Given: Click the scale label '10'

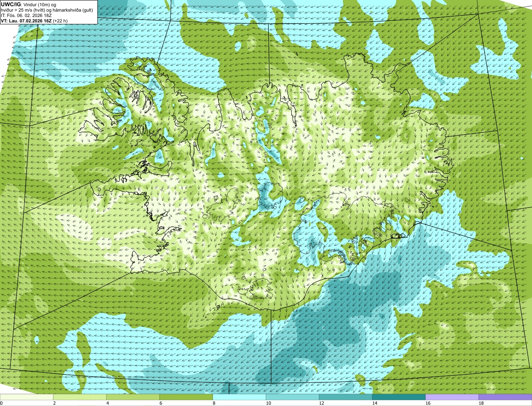Looking at the screenshot, I should tap(268, 403).
